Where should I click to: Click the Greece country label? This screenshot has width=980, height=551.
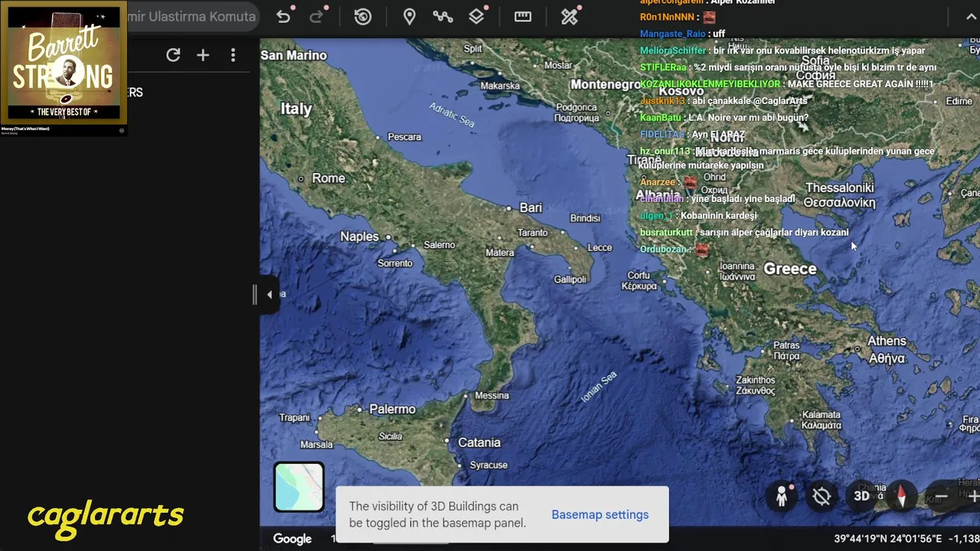(x=790, y=269)
